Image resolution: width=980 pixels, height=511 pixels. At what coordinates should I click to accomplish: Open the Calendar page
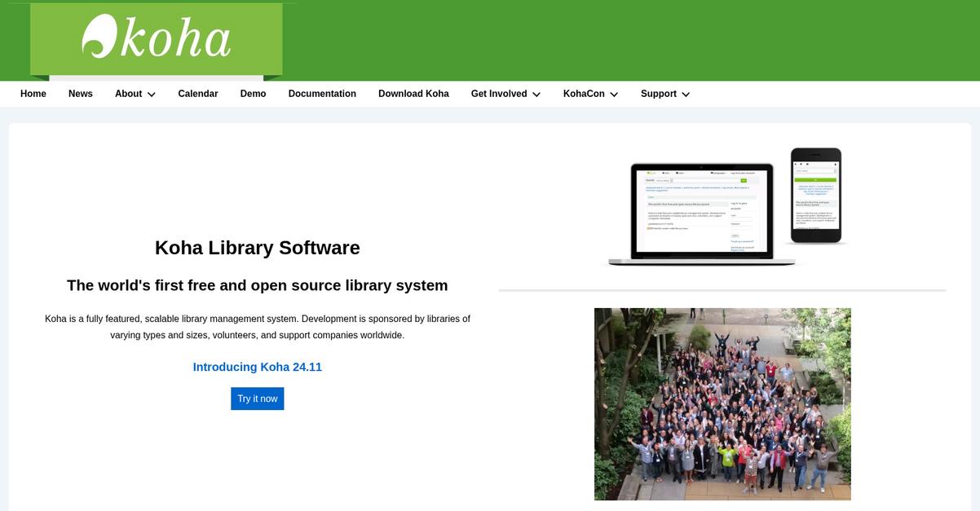[198, 94]
